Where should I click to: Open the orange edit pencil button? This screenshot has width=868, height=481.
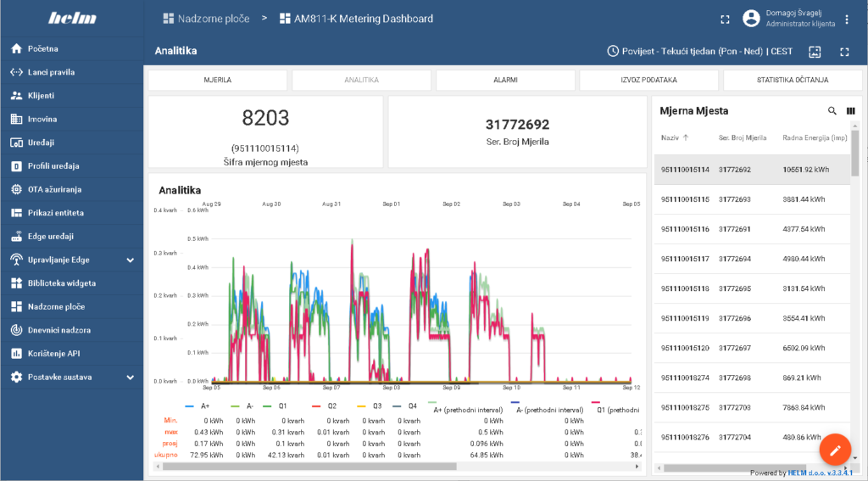pos(835,450)
